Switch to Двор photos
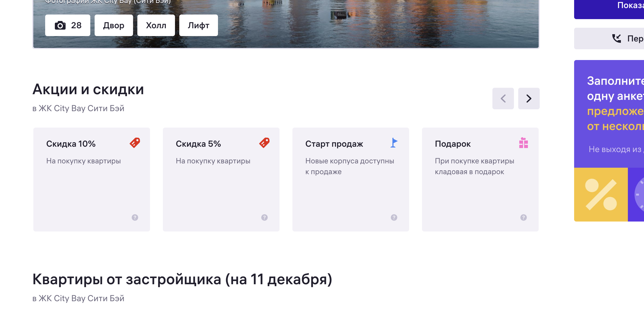The width and height of the screenshot is (644, 316). click(x=114, y=25)
